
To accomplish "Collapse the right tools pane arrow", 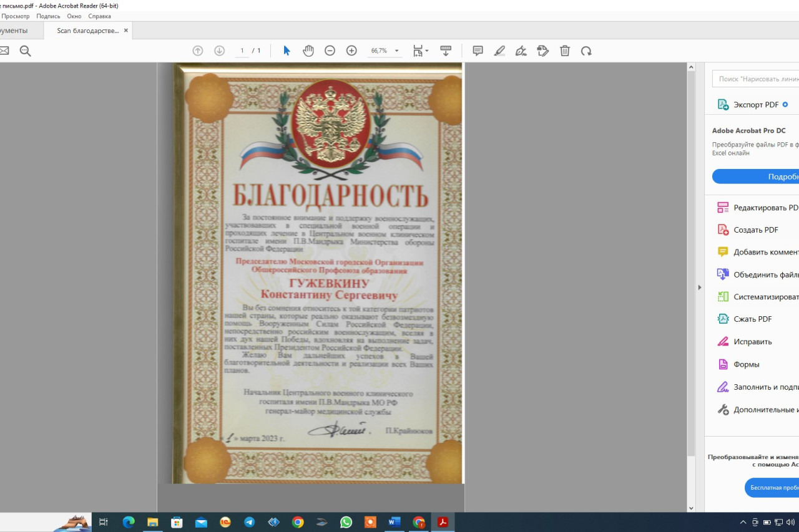I will pos(699,288).
